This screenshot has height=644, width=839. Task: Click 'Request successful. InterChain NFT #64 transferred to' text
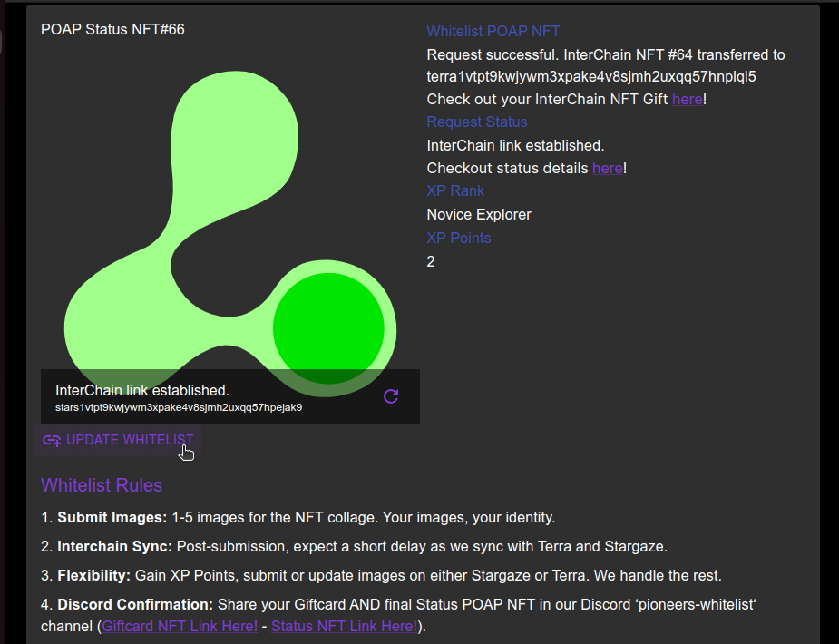606,55
